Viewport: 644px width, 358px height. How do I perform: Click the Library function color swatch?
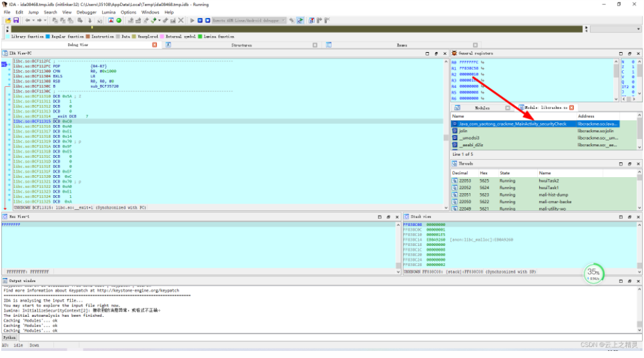tap(8, 37)
